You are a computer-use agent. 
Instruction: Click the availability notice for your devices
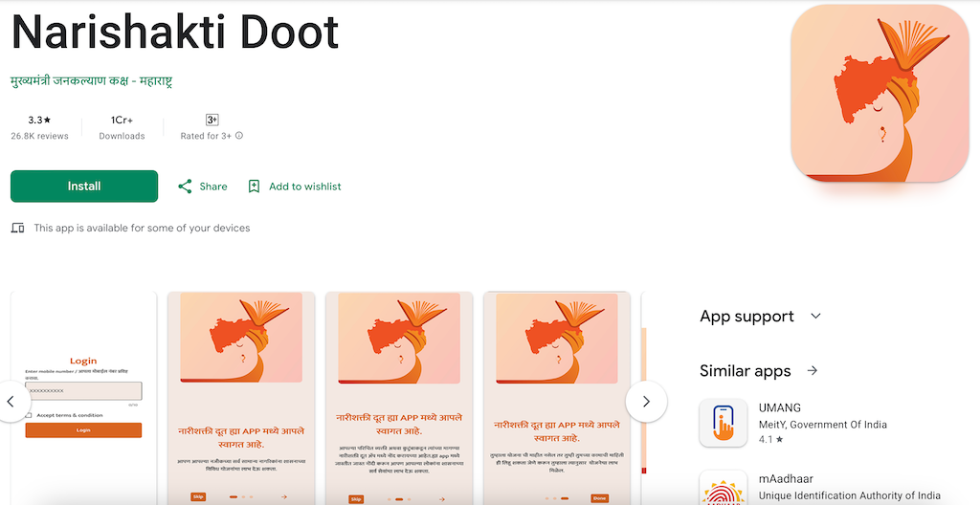coord(142,229)
